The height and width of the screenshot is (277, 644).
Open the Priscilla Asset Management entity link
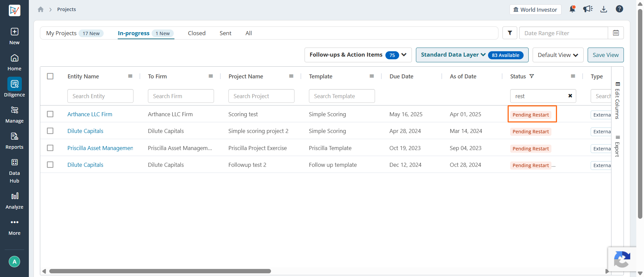pos(100,148)
